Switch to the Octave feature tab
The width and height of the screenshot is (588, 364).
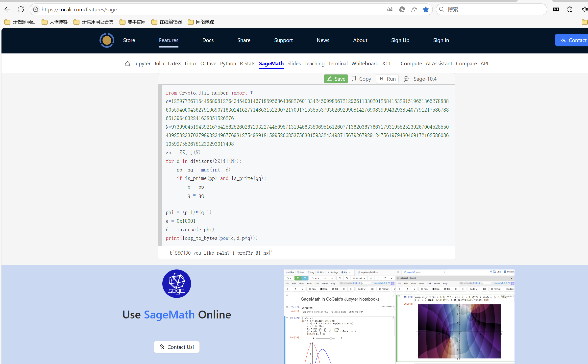208,64
